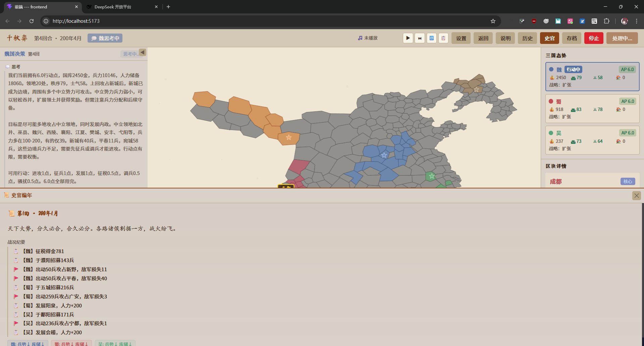
Task: Click the 魏: 兵势↓ 库储↓ tag
Action: (x=28, y=343)
